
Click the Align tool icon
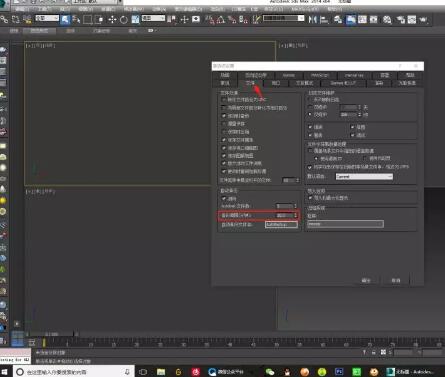(324, 20)
